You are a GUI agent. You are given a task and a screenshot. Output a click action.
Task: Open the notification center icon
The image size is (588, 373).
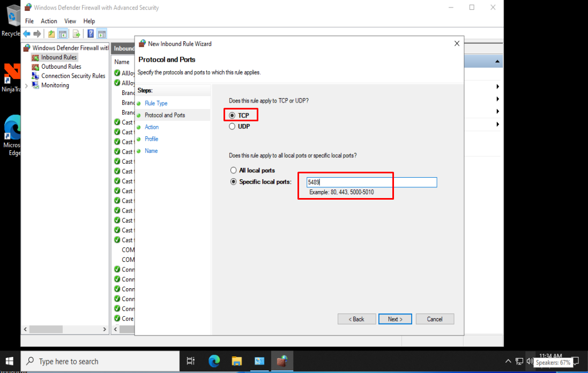[577, 361]
